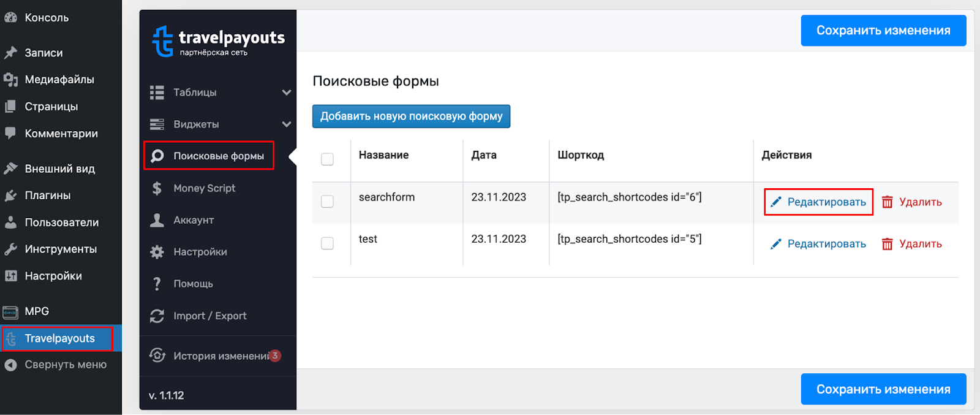Click Добавить новую поисковую форму button
This screenshot has width=980, height=415.
coord(411,116)
